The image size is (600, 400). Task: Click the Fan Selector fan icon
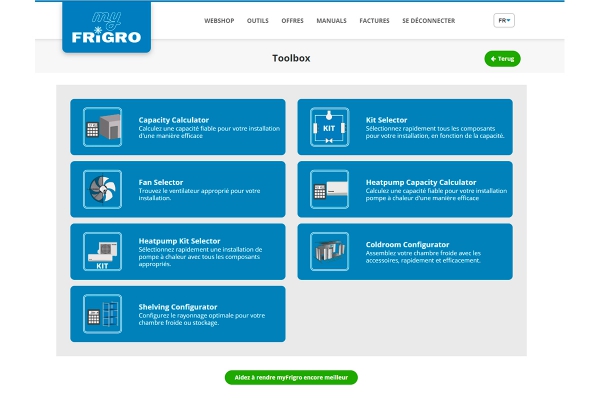103,189
